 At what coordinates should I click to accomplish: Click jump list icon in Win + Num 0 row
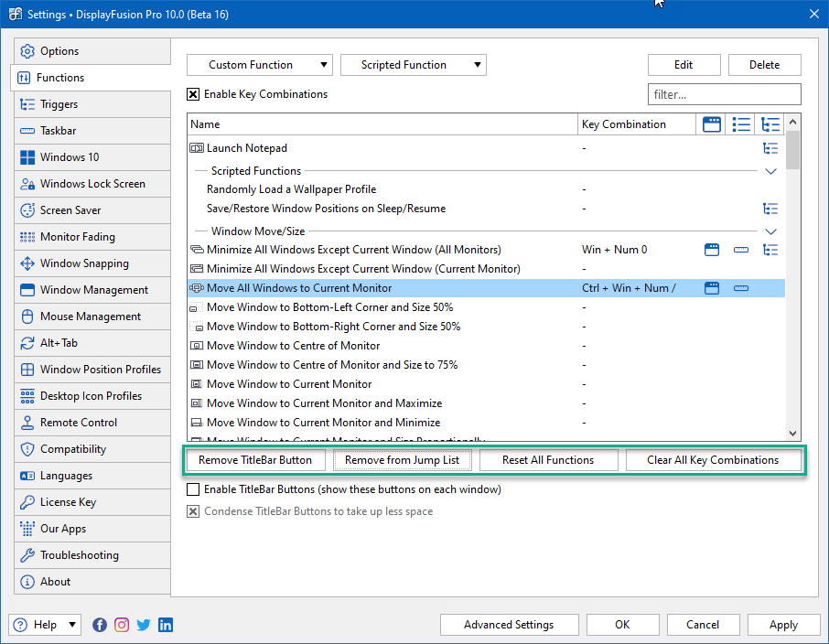pyautogui.click(x=741, y=250)
